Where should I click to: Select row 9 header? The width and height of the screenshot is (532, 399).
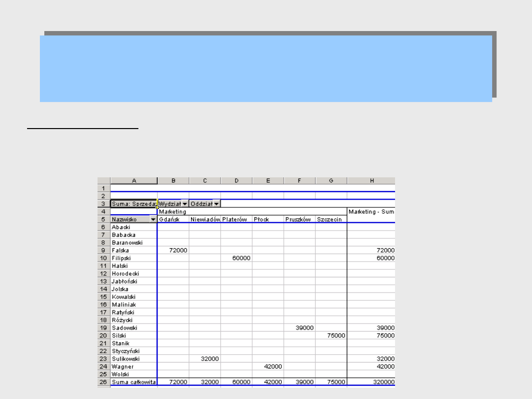(103, 251)
